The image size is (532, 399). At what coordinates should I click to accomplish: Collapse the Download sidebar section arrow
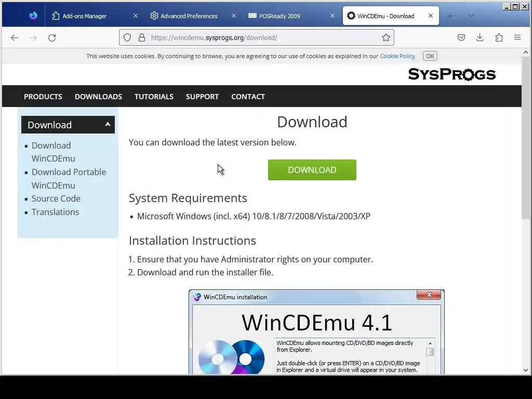[108, 125]
